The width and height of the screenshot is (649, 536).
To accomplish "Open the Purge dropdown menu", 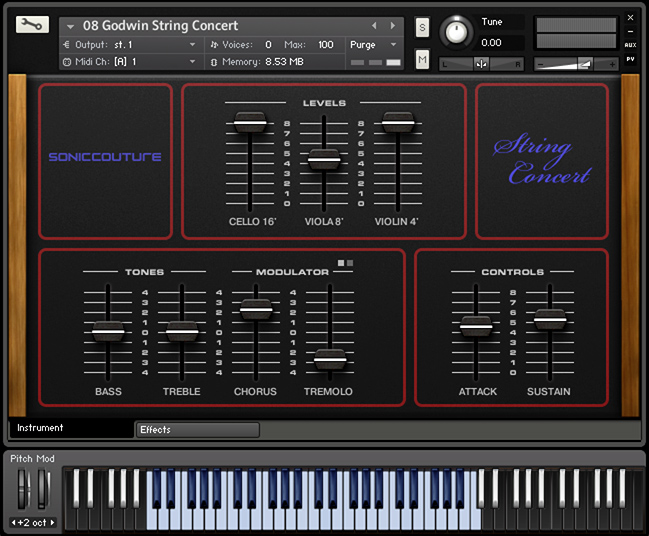I will [x=373, y=45].
